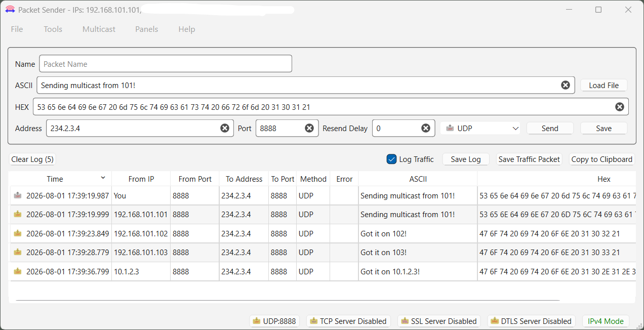Click the SSL Server Disabled status button
The height and width of the screenshot is (330, 644).
[438, 321]
